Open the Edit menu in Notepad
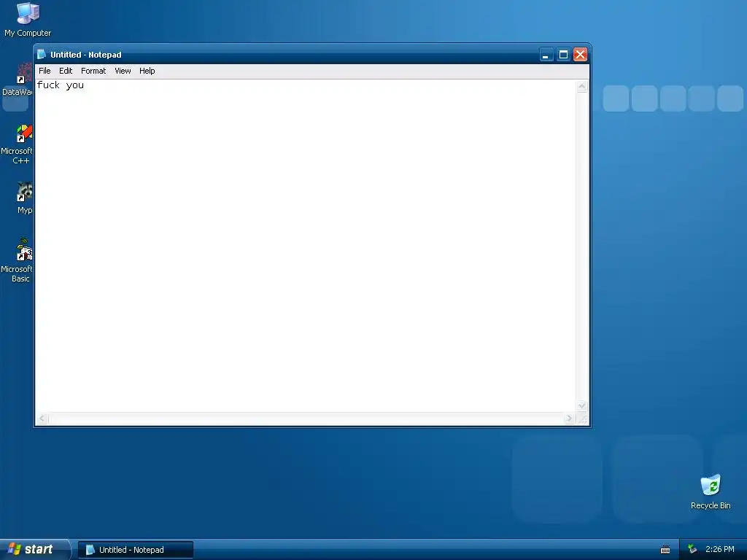This screenshot has width=747, height=560. tap(65, 71)
